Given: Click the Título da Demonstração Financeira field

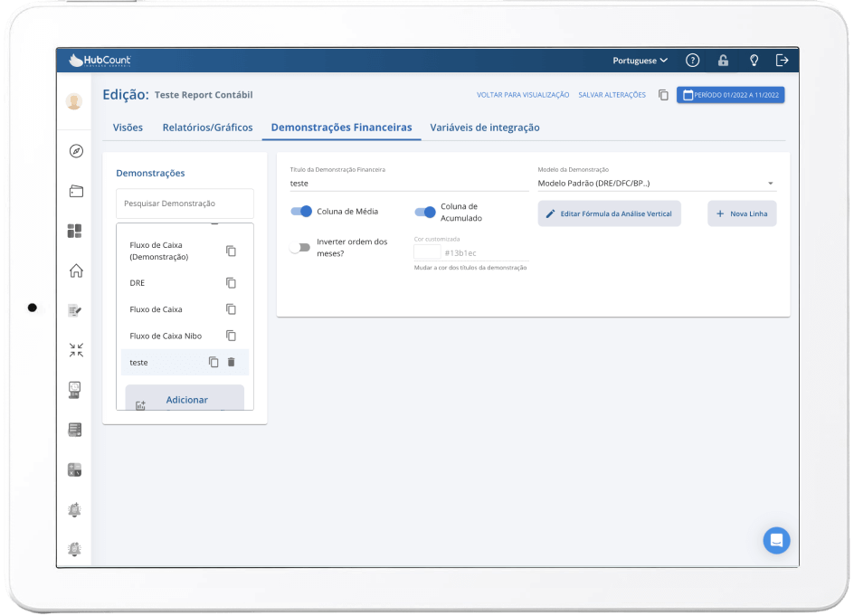Looking at the screenshot, I should (409, 184).
